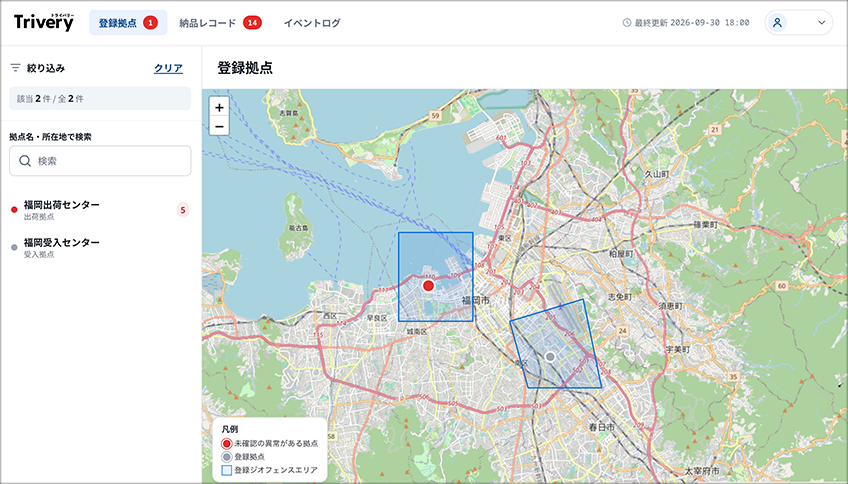The height and width of the screenshot is (484, 848).
Task: Switch to the 納品レコード tab
Action: pyautogui.click(x=220, y=23)
